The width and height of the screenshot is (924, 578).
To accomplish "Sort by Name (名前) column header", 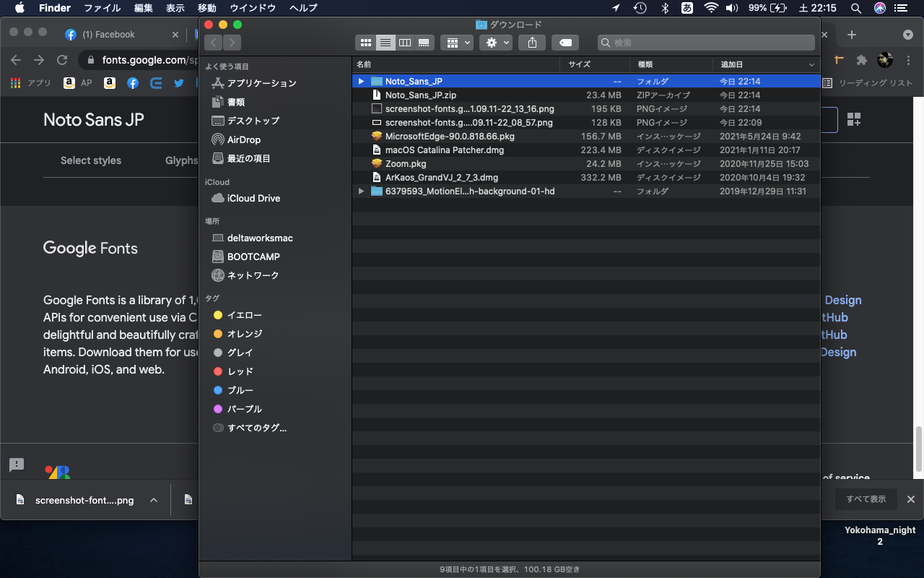I will [456, 64].
